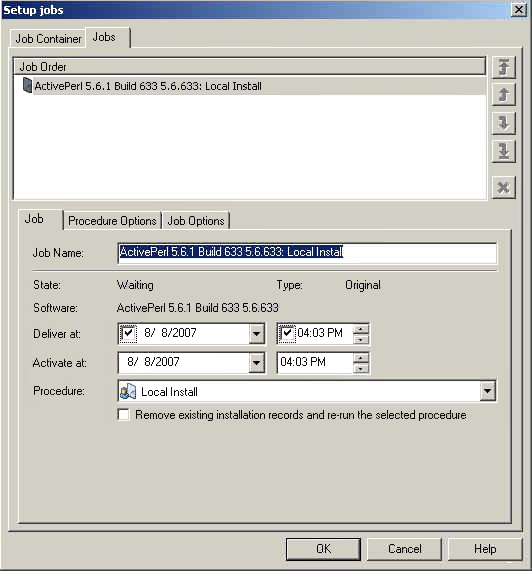Move selected job down one position
The image size is (532, 571).
tap(504, 123)
